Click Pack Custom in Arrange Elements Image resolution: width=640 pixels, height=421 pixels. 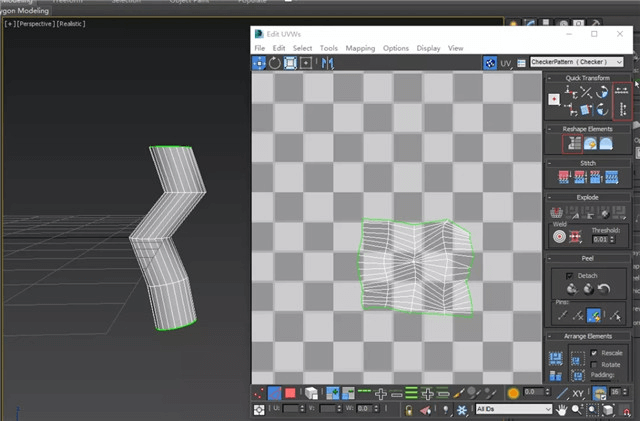click(x=557, y=357)
